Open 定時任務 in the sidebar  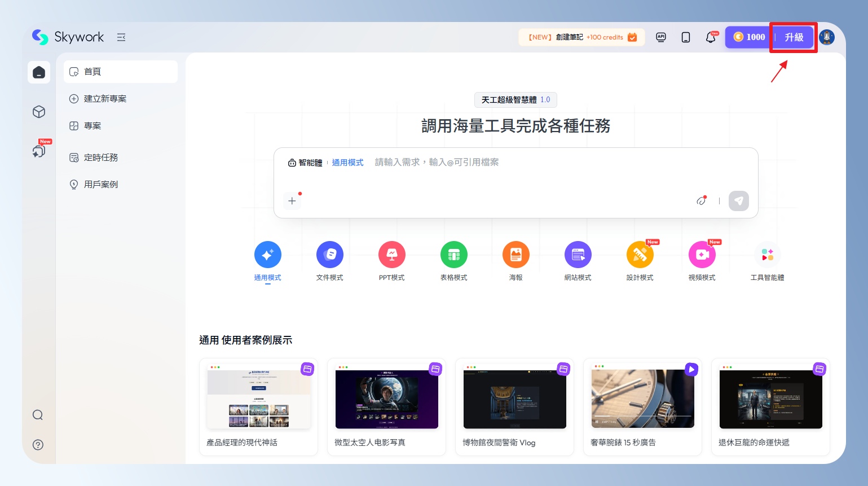(x=101, y=157)
